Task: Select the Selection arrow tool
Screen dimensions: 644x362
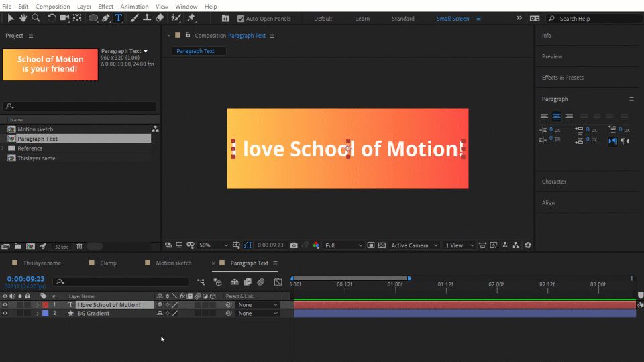Action: pyautogui.click(x=11, y=18)
